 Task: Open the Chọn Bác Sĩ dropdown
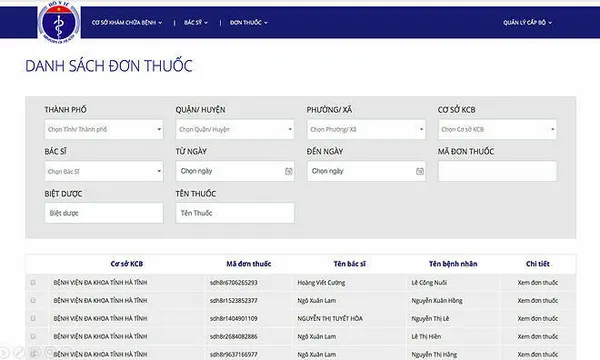pyautogui.click(x=104, y=171)
